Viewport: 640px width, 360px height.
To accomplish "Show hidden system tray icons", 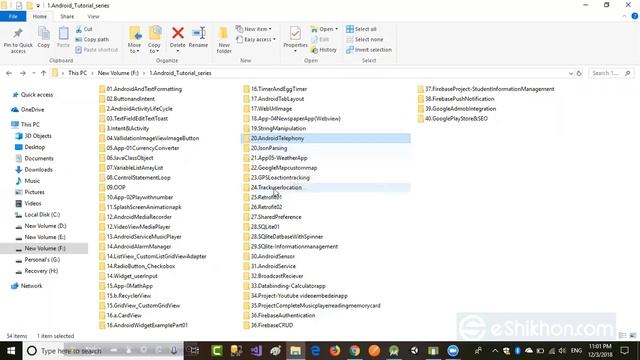I will click(495, 351).
